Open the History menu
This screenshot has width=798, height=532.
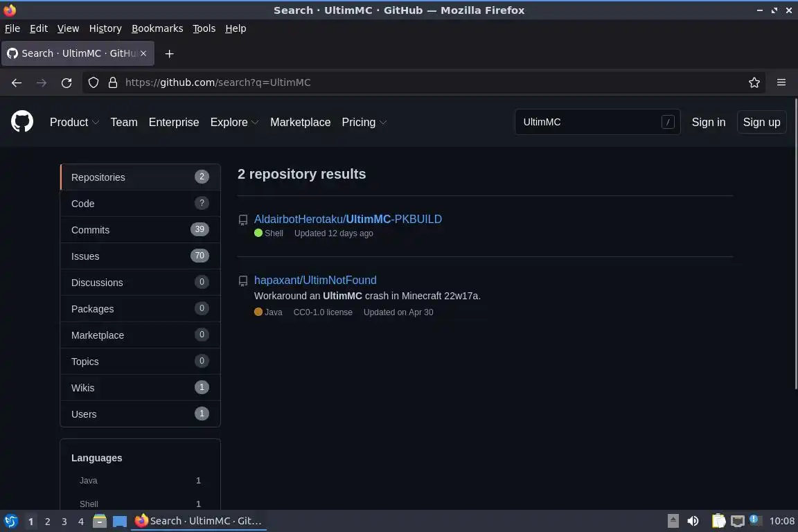(105, 28)
